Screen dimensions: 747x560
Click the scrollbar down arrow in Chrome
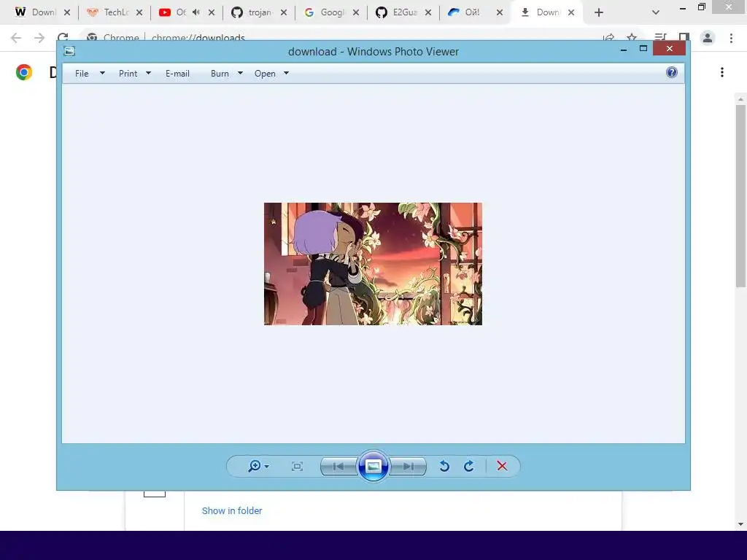tap(740, 524)
